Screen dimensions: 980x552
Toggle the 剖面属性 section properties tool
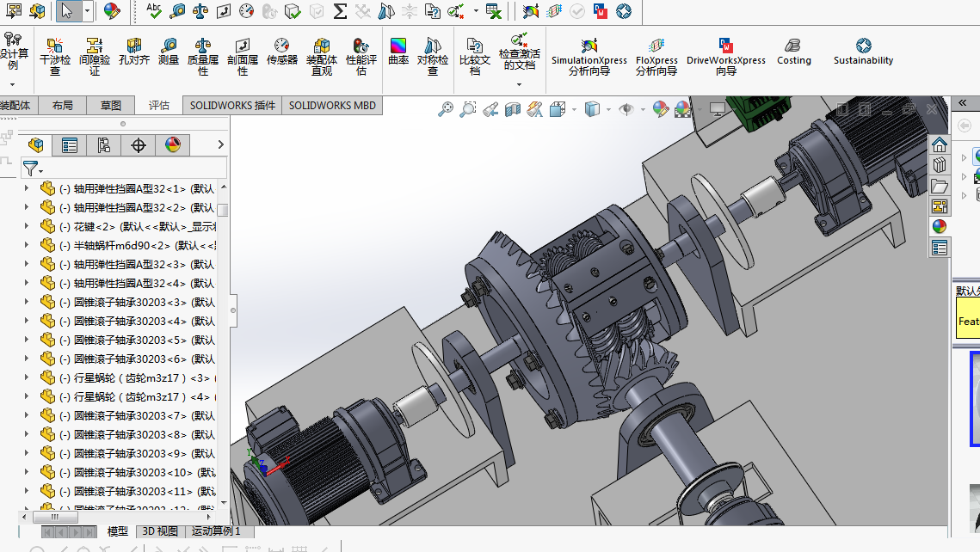click(x=243, y=56)
